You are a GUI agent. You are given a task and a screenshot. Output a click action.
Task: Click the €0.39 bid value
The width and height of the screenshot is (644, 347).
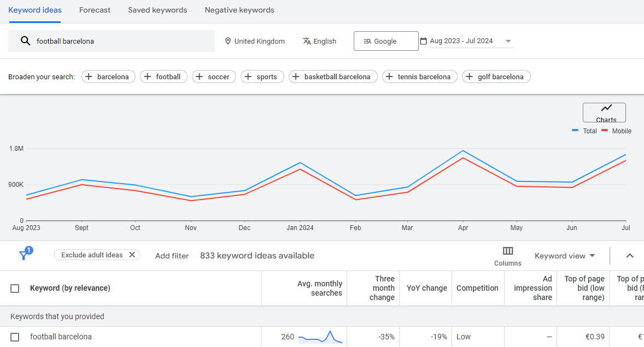595,337
